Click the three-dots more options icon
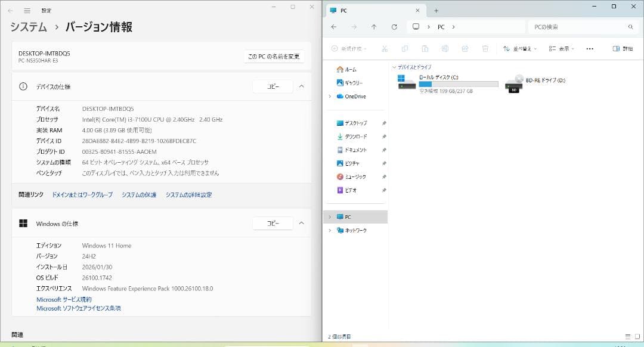Viewport: 644px width, 347px height. tap(590, 48)
